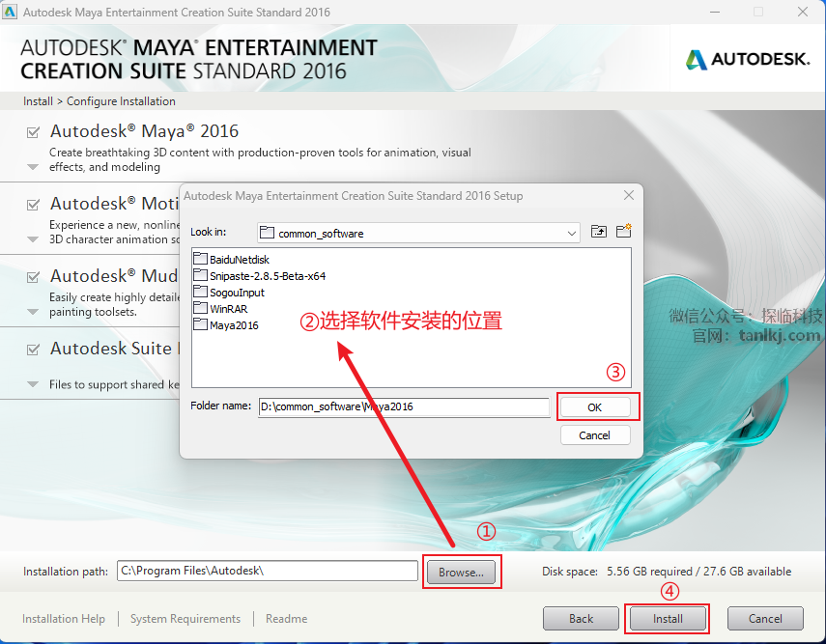
Task: Click the Autodesk Maya 2016 product title
Action: 144,130
